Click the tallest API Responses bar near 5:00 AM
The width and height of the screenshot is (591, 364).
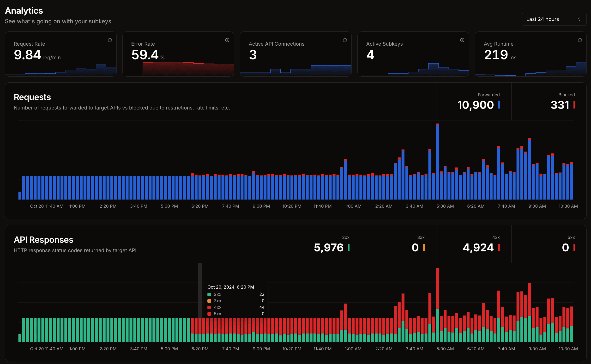(x=437, y=305)
